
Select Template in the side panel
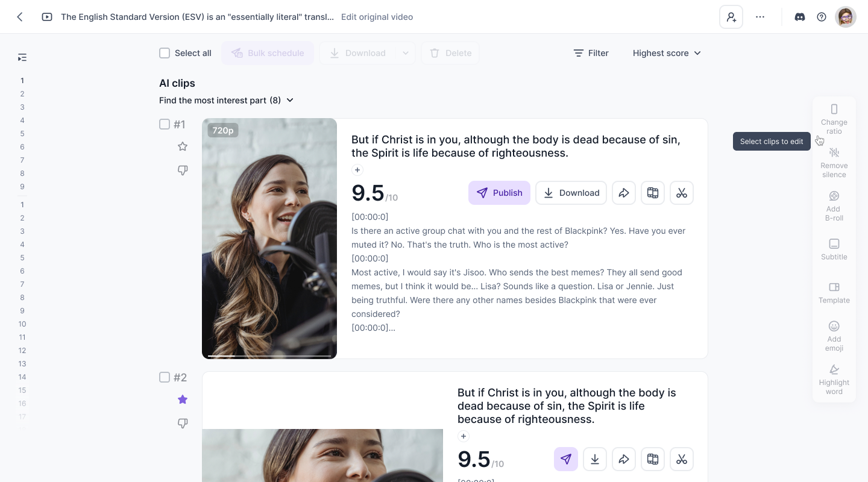click(x=834, y=293)
